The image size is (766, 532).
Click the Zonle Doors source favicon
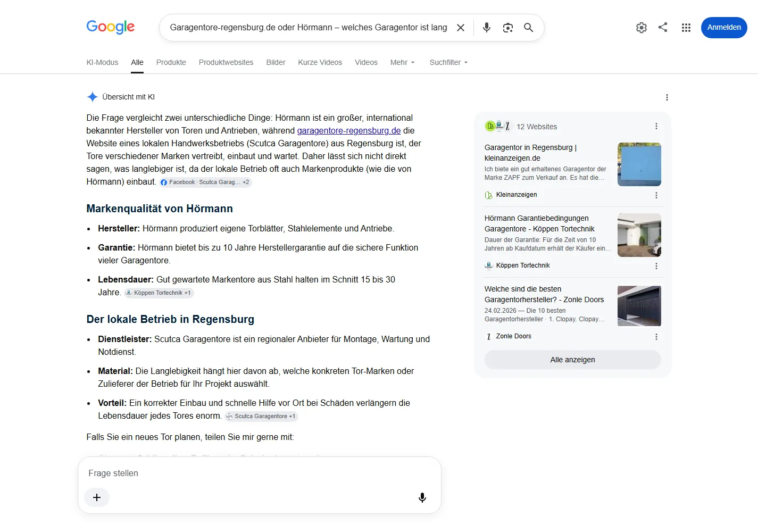tap(489, 336)
